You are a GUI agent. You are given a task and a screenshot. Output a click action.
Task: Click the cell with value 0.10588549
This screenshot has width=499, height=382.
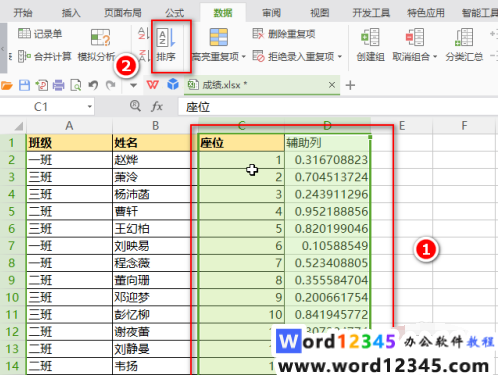click(x=327, y=246)
